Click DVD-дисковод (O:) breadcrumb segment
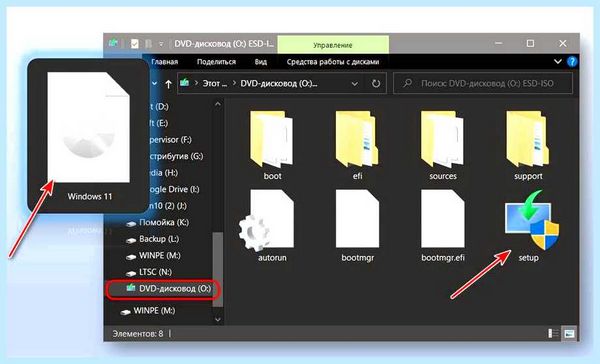 [279, 83]
